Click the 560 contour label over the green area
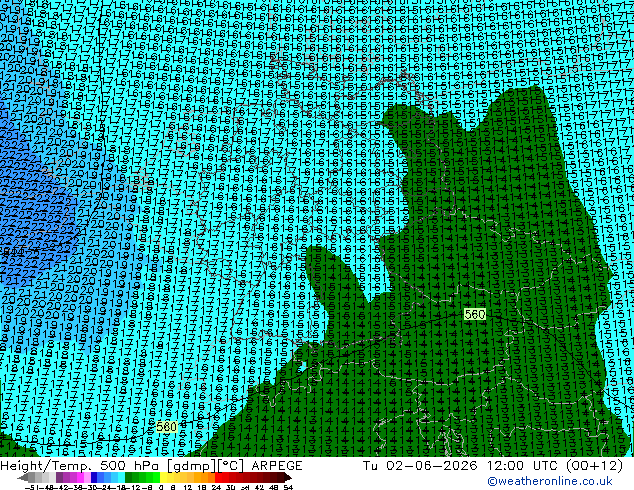634x490 pixels. coord(475,314)
